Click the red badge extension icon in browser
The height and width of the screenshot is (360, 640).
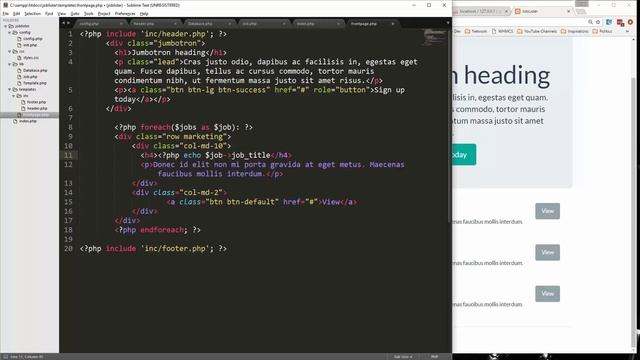(x=620, y=22)
